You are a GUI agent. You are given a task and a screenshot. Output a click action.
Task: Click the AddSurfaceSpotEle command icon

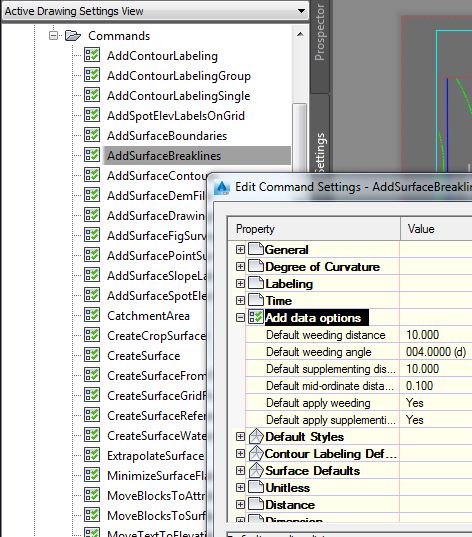click(x=92, y=295)
